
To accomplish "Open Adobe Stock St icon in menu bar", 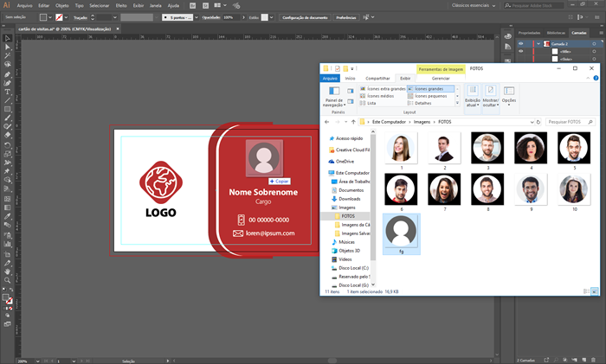I will pyautogui.click(x=206, y=6).
